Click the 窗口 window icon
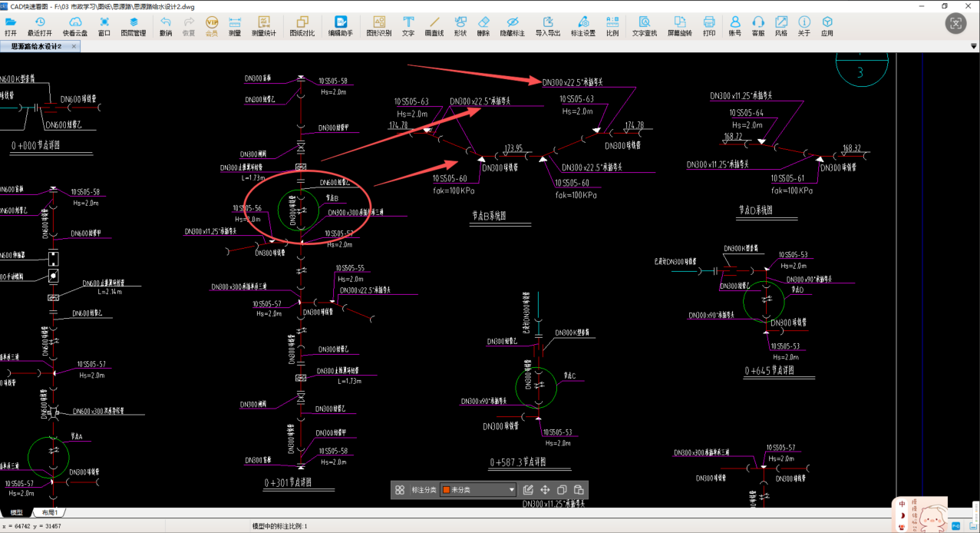 pyautogui.click(x=104, y=27)
